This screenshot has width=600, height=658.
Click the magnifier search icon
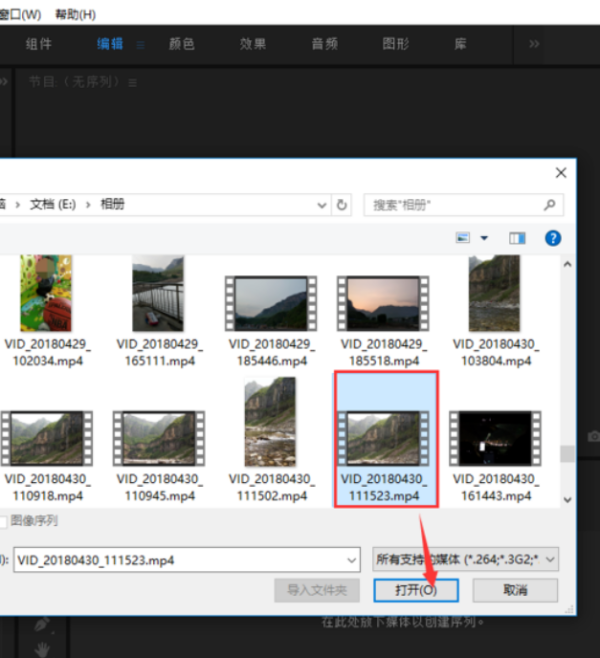[x=550, y=205]
